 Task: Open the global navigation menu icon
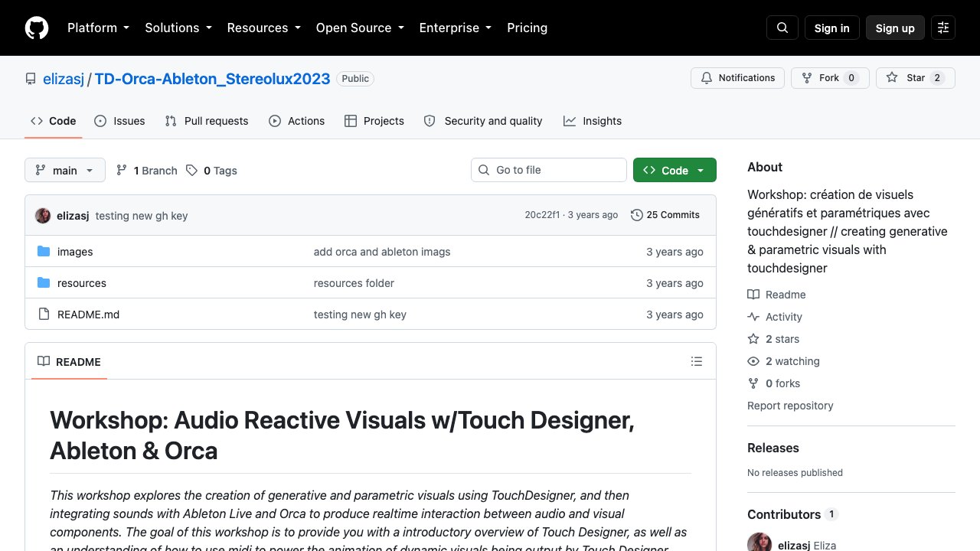(x=943, y=28)
